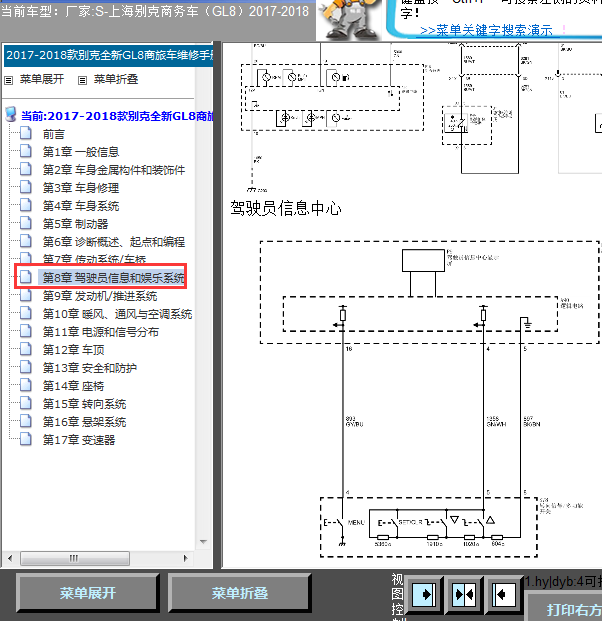Click the 当前车型 header text
The width and height of the screenshot is (602, 624).
[154, 11]
